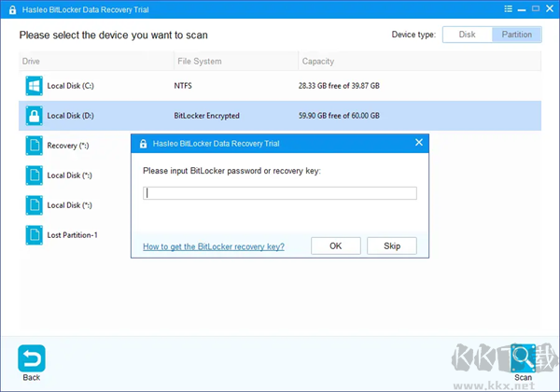
Task: Click the Back arrow icon
Action: coord(32,358)
